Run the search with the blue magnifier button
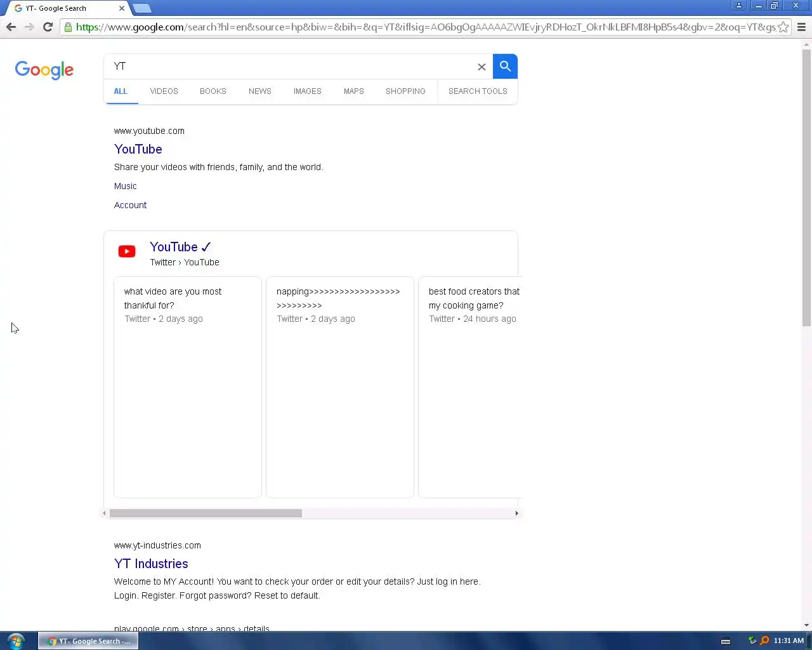 [x=505, y=66]
